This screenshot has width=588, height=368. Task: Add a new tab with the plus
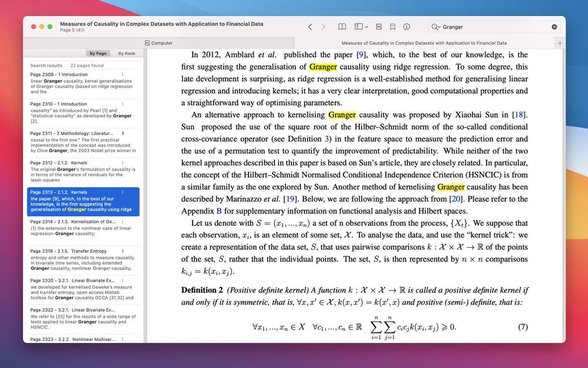click(x=560, y=43)
